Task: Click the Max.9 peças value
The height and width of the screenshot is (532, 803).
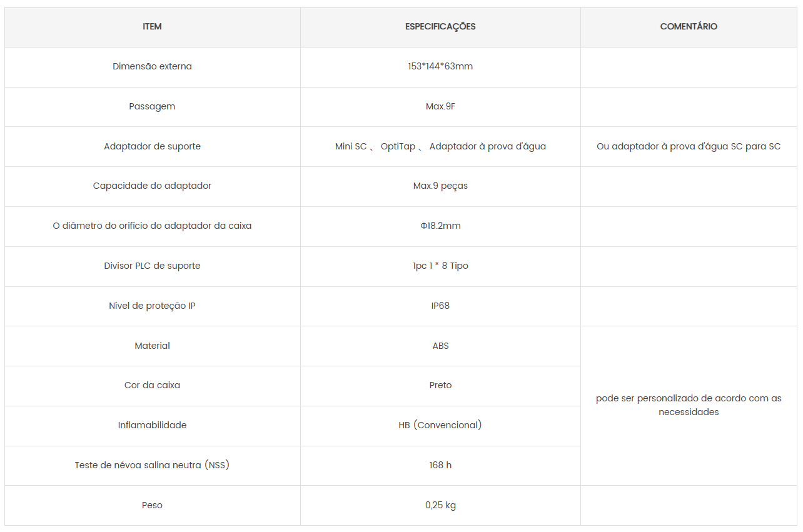Action: pyautogui.click(x=440, y=186)
